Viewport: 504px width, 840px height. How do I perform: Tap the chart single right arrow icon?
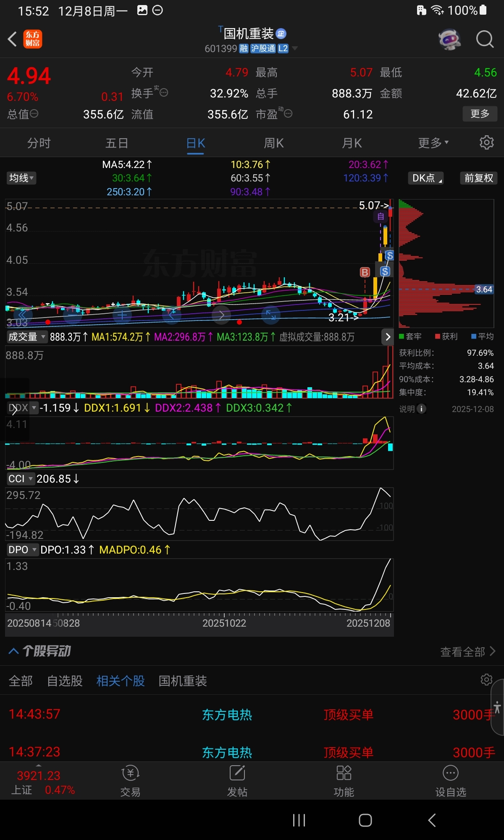coord(221,314)
